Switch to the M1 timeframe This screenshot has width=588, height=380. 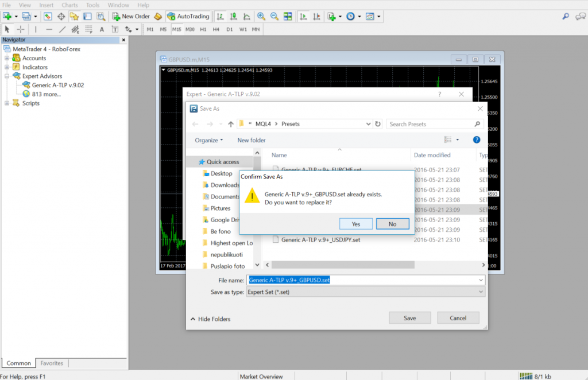click(150, 29)
